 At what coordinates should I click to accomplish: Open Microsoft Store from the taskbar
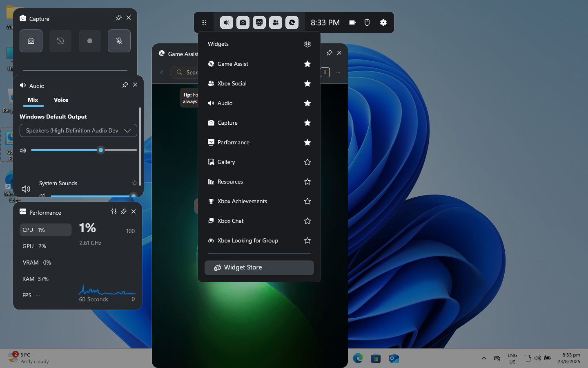click(x=376, y=359)
